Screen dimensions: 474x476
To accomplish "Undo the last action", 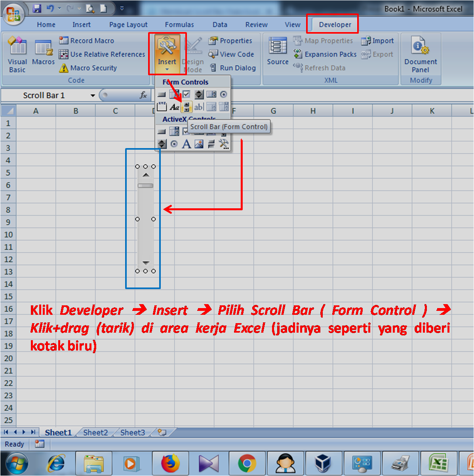I will (50, 8).
